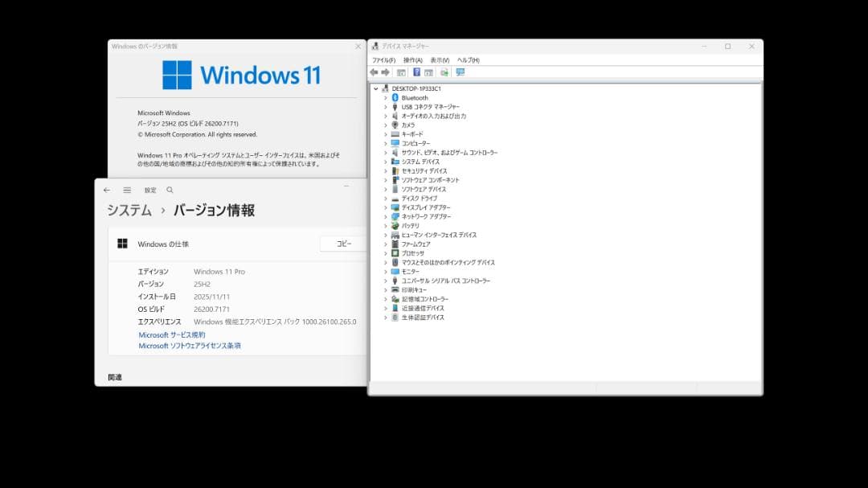Expand the Bluetooth tree node
Screen dimensions: 868x488
point(386,97)
